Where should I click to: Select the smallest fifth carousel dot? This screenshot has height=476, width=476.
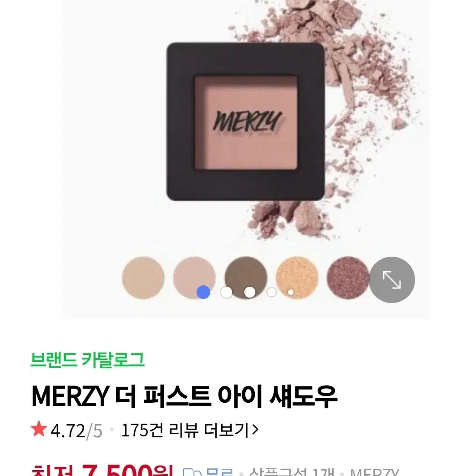(290, 292)
